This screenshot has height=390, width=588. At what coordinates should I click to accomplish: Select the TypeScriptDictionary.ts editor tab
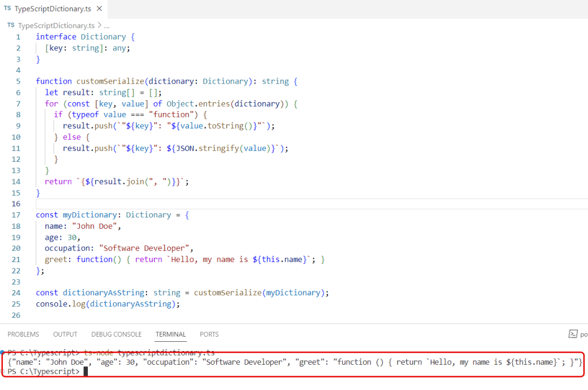pos(53,9)
